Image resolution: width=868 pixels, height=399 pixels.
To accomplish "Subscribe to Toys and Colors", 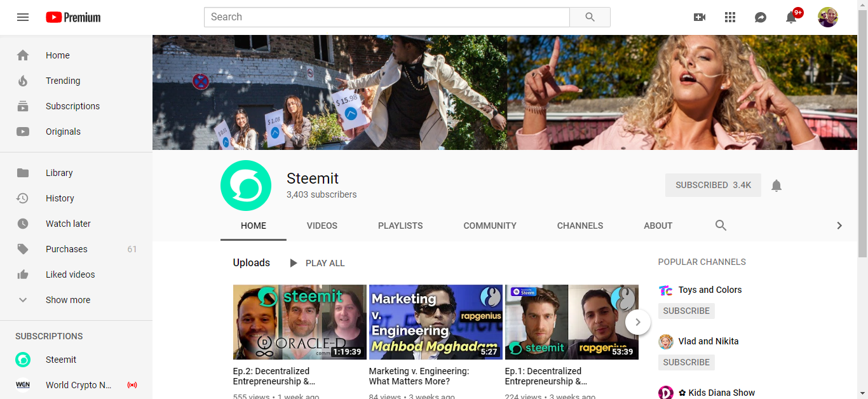I will pyautogui.click(x=686, y=311).
